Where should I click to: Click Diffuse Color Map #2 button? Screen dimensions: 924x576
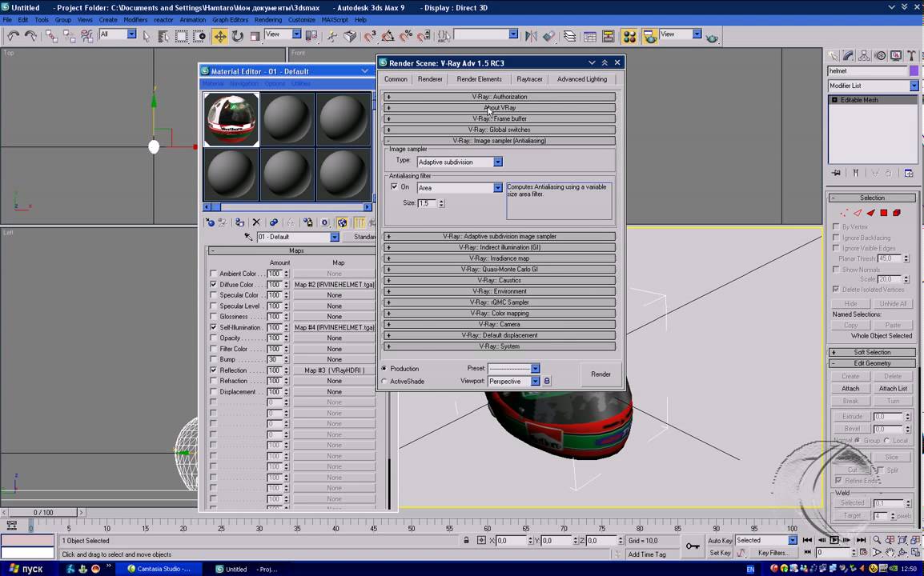[x=334, y=285]
